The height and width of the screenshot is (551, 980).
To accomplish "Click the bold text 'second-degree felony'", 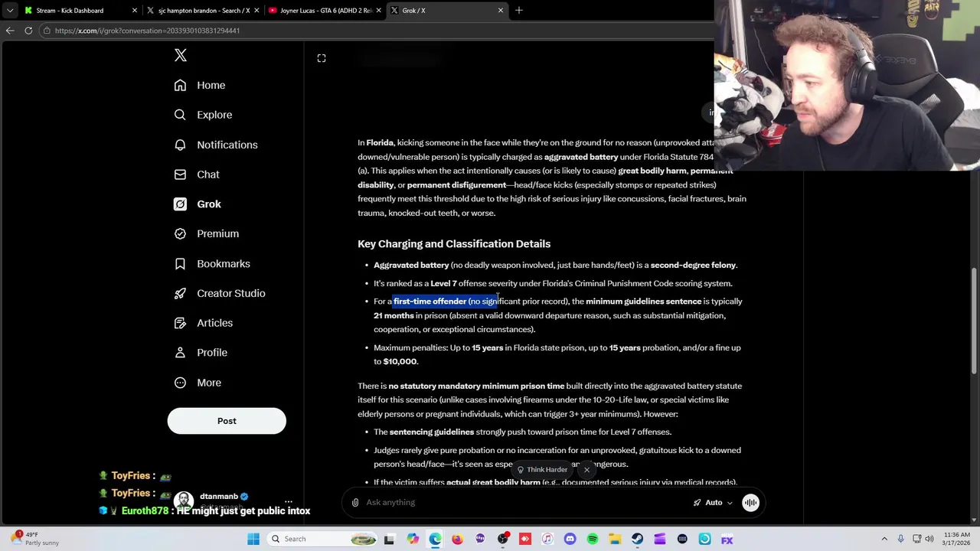I will [x=693, y=266].
